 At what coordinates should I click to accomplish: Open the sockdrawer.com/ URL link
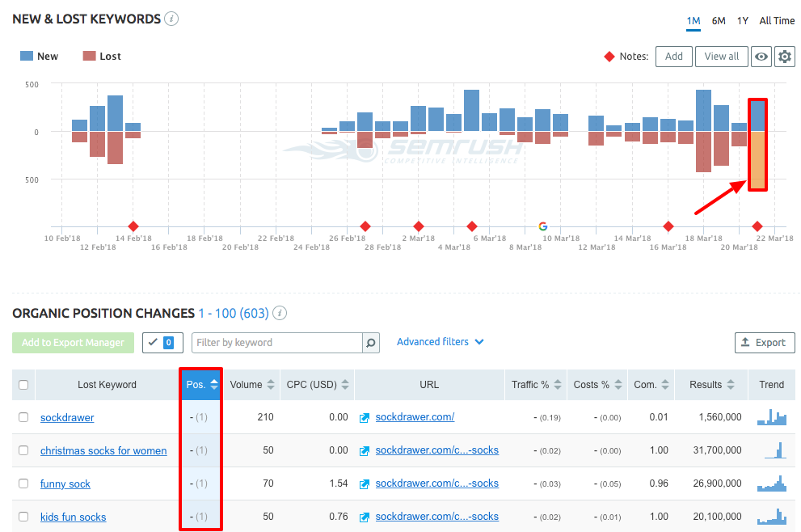tap(415, 417)
